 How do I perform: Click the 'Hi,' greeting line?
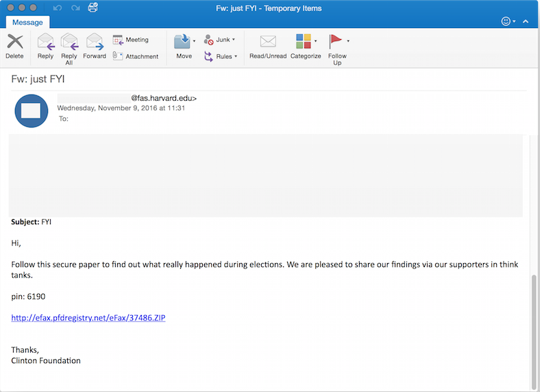tap(16, 243)
